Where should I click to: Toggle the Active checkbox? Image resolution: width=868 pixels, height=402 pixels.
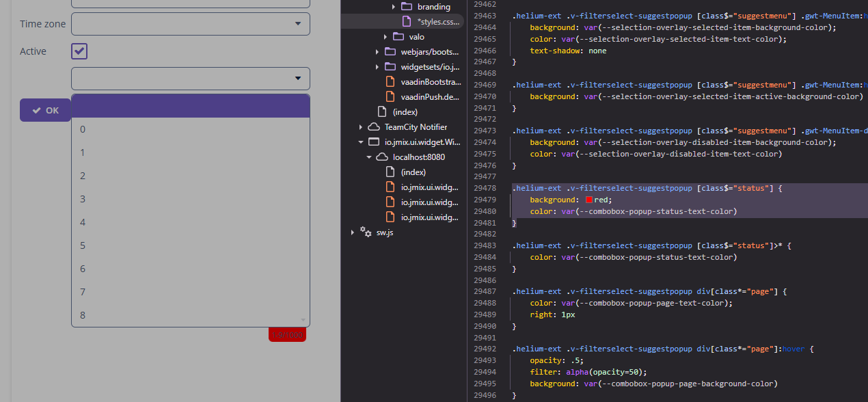pos(79,51)
